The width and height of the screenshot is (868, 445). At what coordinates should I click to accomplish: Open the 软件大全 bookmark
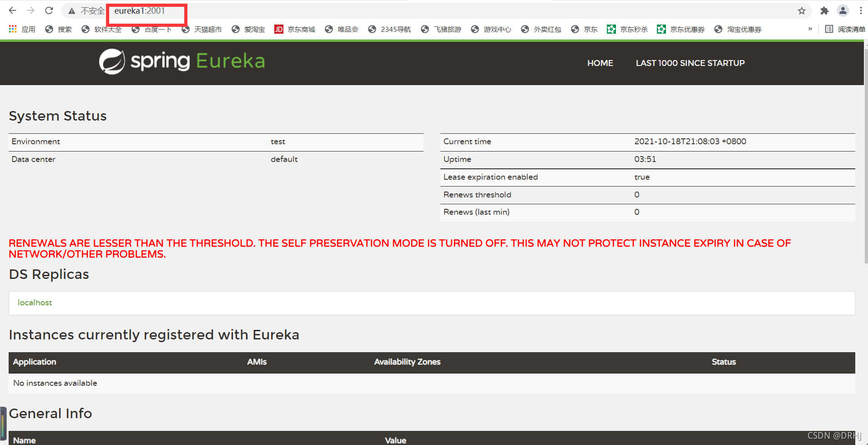tap(101, 29)
